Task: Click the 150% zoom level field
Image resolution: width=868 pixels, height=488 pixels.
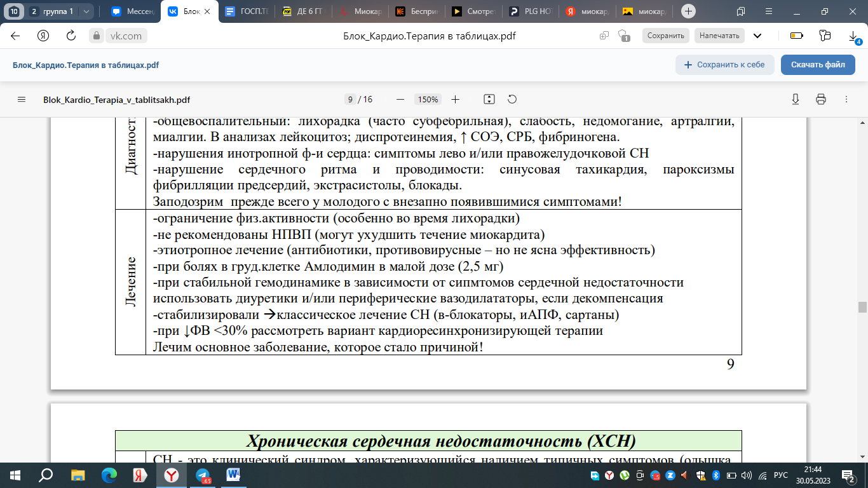Action: coord(428,100)
